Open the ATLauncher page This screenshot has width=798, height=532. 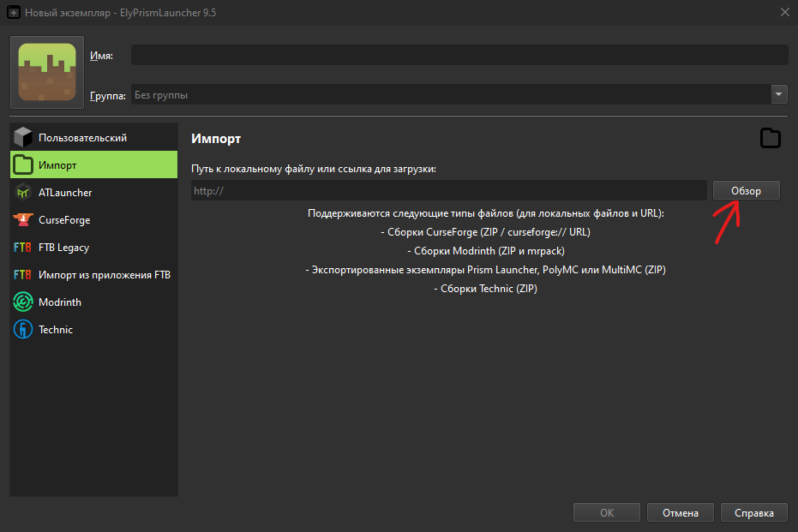tap(93, 192)
